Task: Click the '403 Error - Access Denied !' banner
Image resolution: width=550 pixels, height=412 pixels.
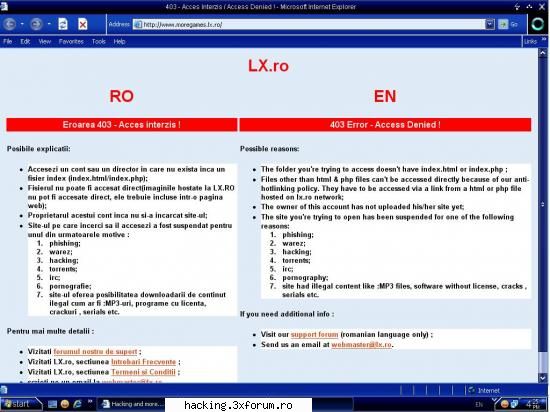Action: (385, 124)
